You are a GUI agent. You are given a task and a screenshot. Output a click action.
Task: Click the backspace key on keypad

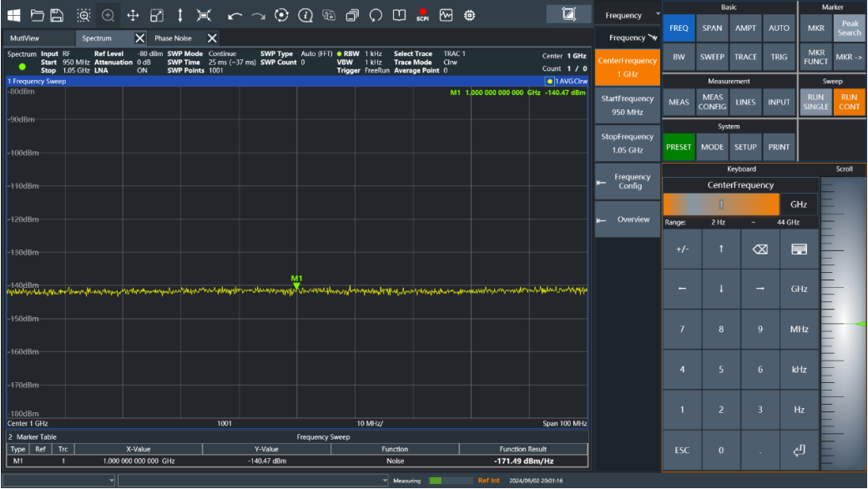(760, 250)
